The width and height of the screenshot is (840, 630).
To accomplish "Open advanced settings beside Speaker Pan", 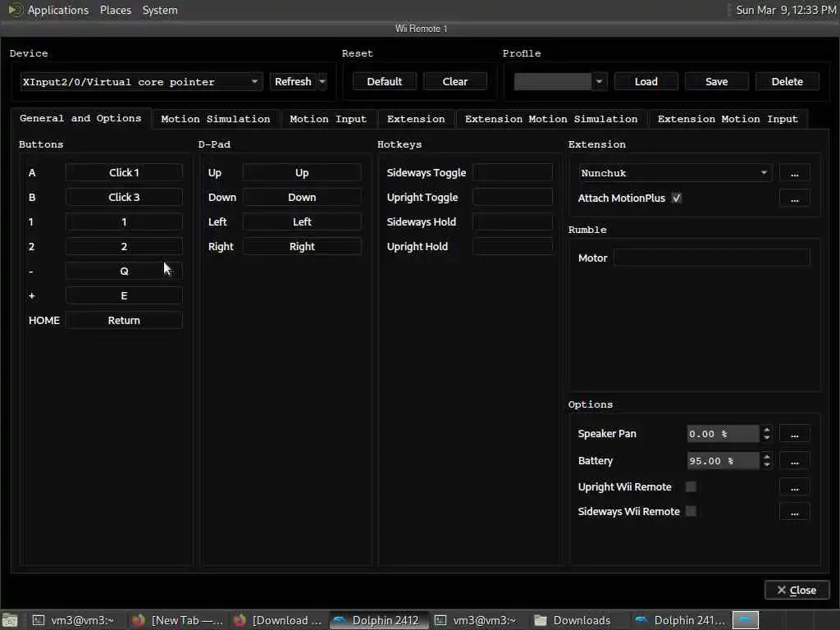I will 794,434.
